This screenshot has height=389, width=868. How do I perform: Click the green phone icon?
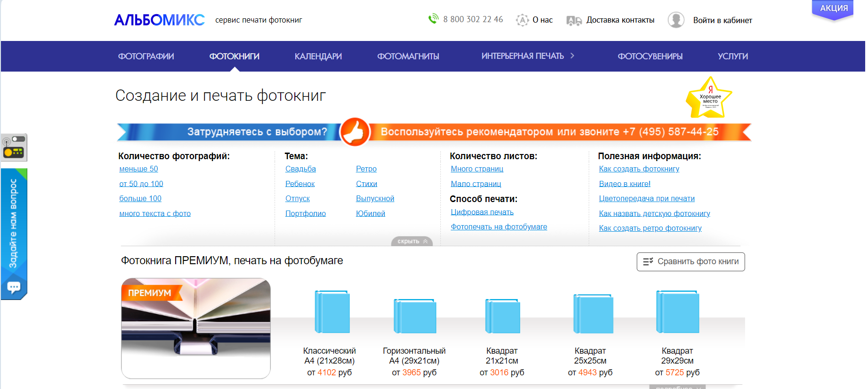pos(433,19)
